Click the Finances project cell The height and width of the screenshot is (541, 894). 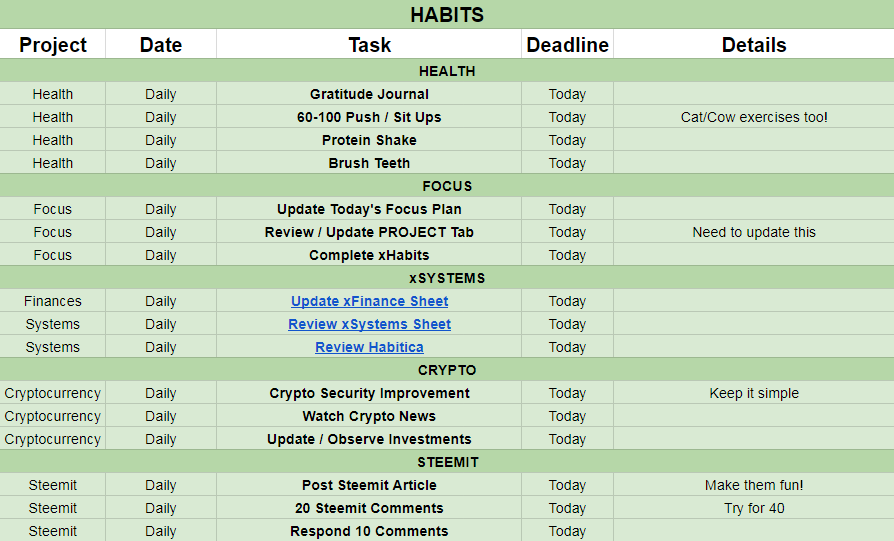pyautogui.click(x=53, y=301)
